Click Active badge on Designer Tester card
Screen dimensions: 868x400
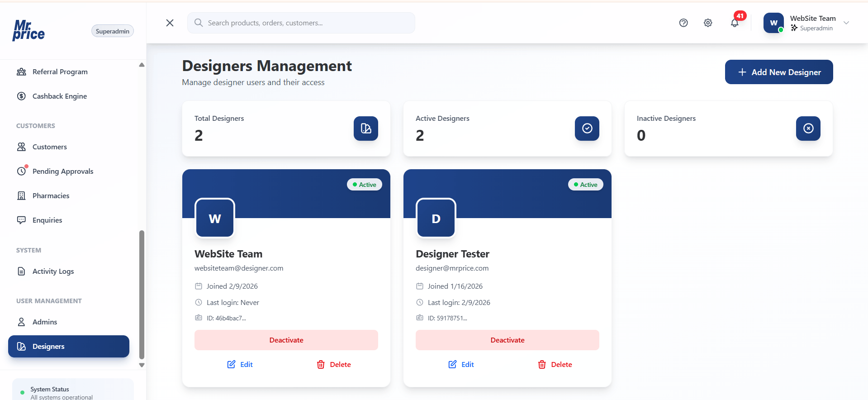click(586, 185)
